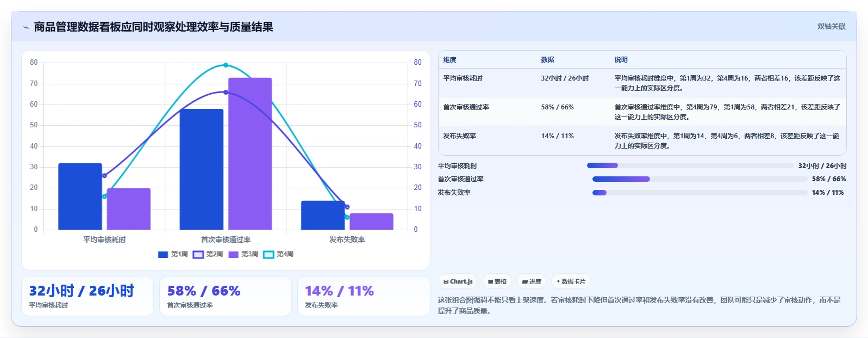Select the Chart.js chip
Viewport: 868px width, 338px height.
click(x=458, y=281)
